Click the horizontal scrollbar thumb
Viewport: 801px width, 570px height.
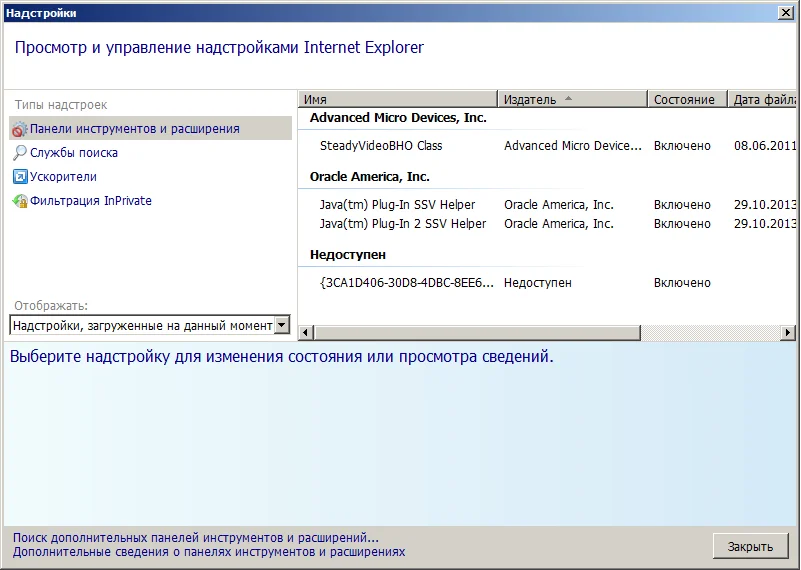(477, 333)
